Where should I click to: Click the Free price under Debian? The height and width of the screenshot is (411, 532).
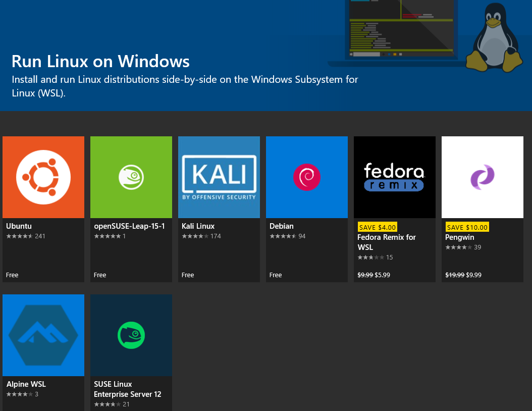[276, 275]
